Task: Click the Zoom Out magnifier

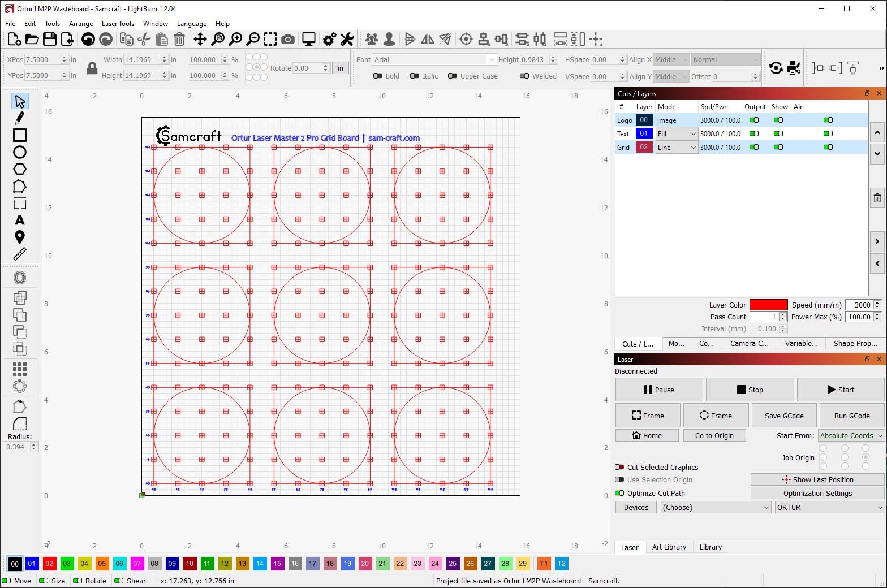Action: pyautogui.click(x=253, y=39)
